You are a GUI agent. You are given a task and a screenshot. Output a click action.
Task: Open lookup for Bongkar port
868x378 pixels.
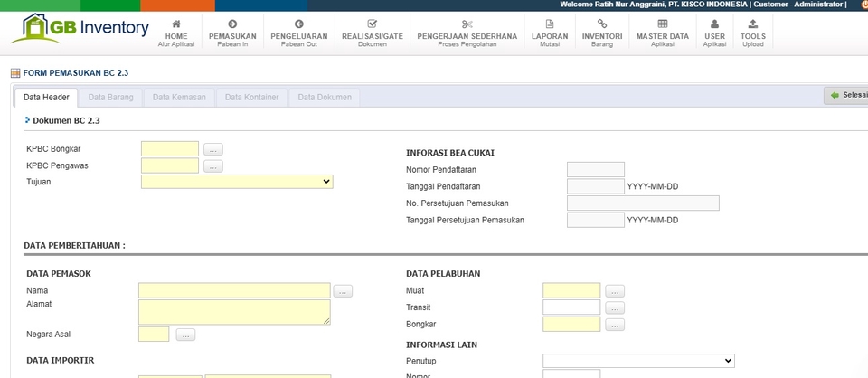coord(615,325)
